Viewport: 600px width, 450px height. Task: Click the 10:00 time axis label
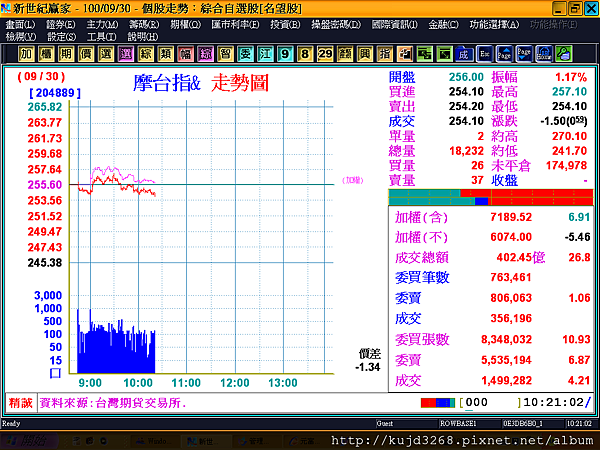coord(138,383)
